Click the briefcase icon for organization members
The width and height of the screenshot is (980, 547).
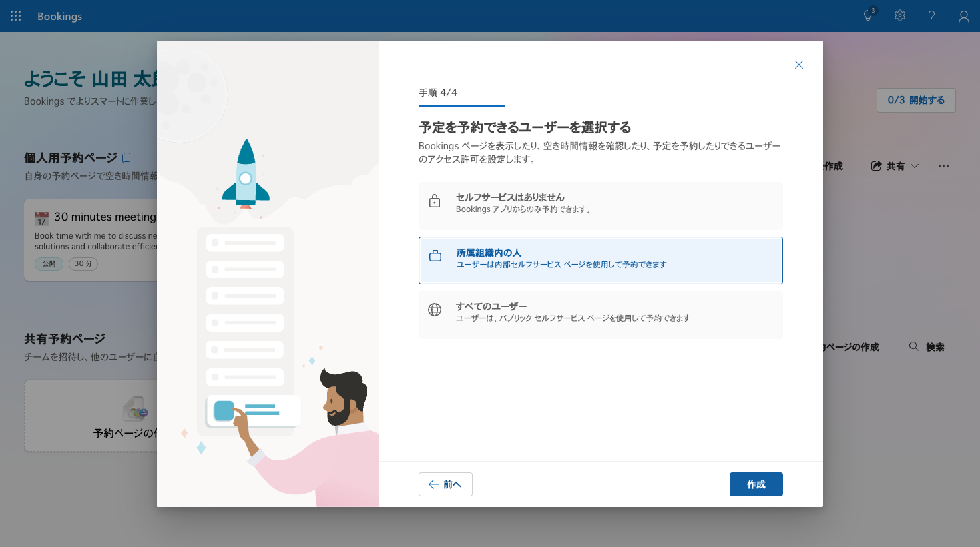pos(435,256)
